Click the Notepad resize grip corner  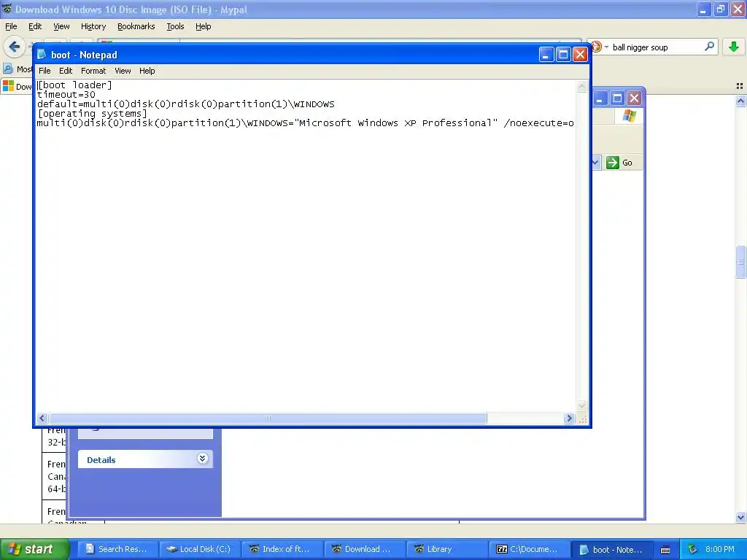[582, 419]
